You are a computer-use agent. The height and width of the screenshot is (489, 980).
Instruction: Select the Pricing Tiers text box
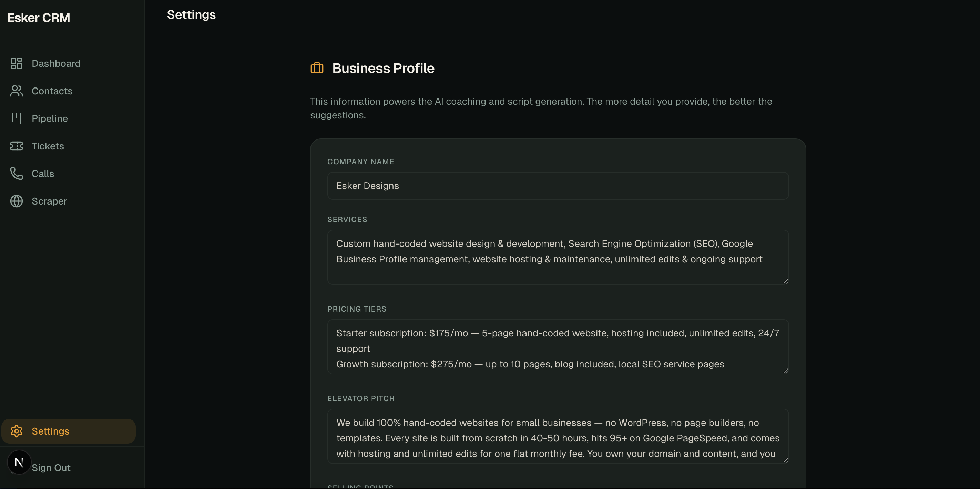[x=558, y=347]
